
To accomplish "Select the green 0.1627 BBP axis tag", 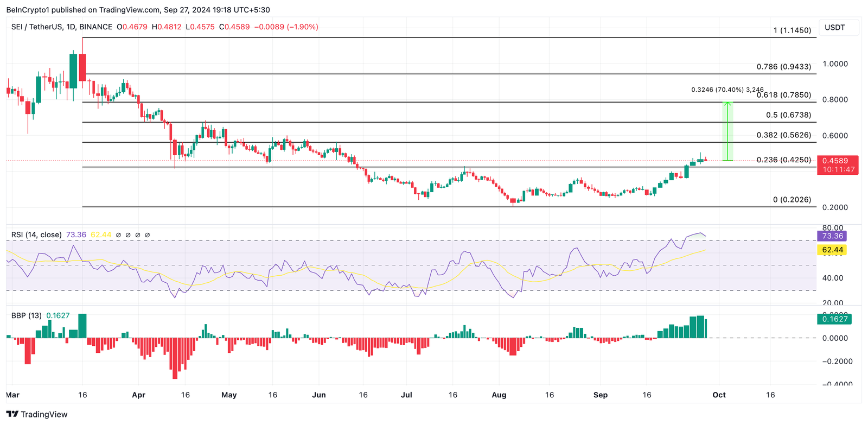I will coord(834,319).
